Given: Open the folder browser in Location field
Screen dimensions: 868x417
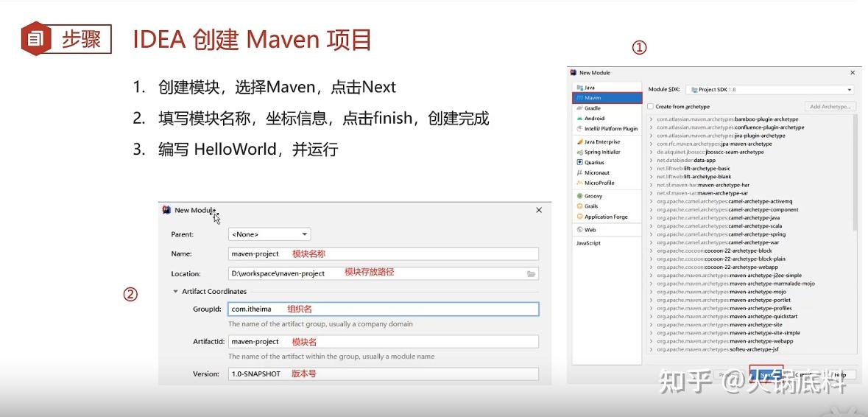Looking at the screenshot, I should [x=531, y=273].
